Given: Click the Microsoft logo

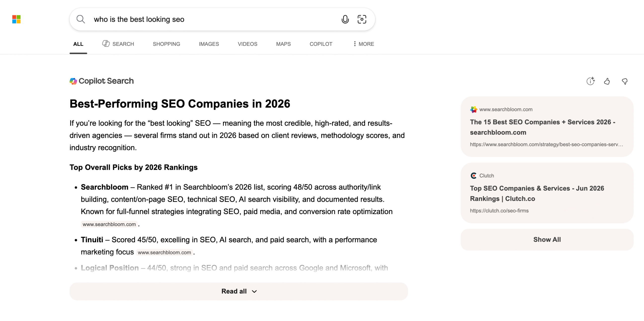Looking at the screenshot, I should 16,19.
